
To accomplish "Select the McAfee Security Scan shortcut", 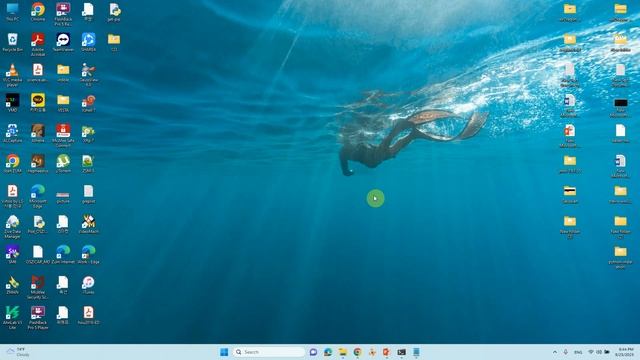I will click(38, 287).
